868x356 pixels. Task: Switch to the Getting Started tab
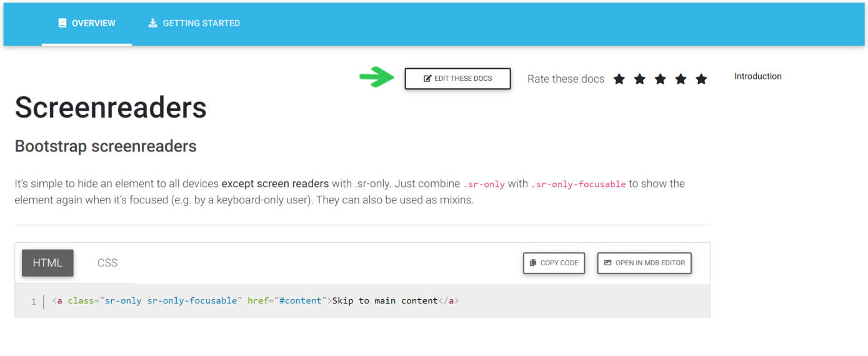tap(194, 23)
